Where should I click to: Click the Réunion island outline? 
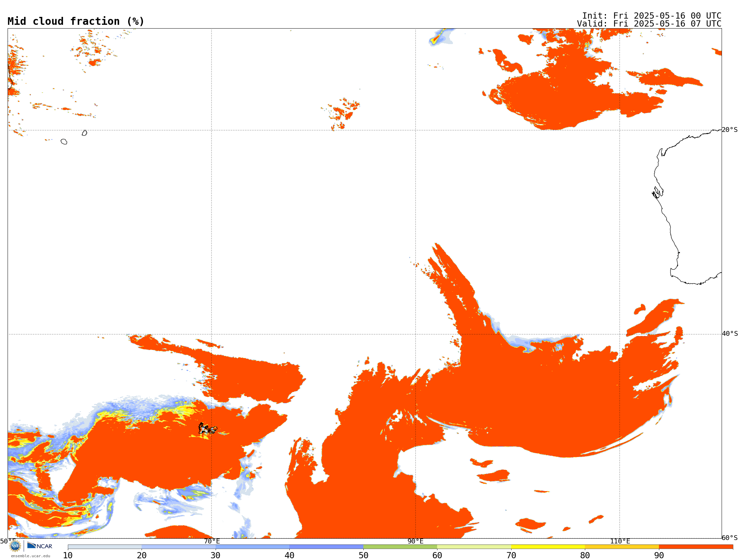pos(64,142)
